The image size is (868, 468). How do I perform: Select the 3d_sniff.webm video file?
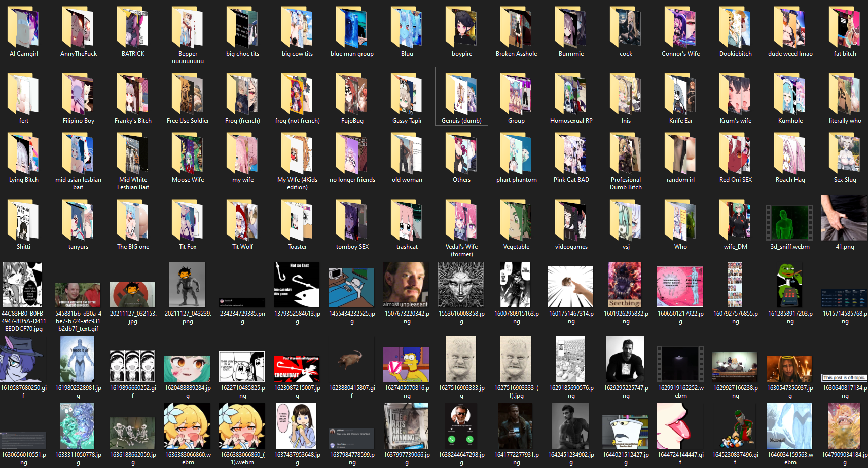[790, 222]
